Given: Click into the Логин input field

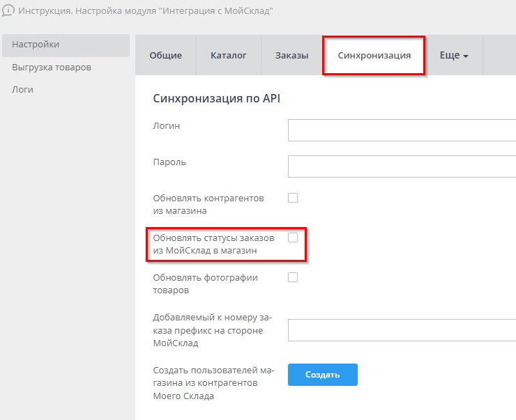Looking at the screenshot, I should click(402, 130).
